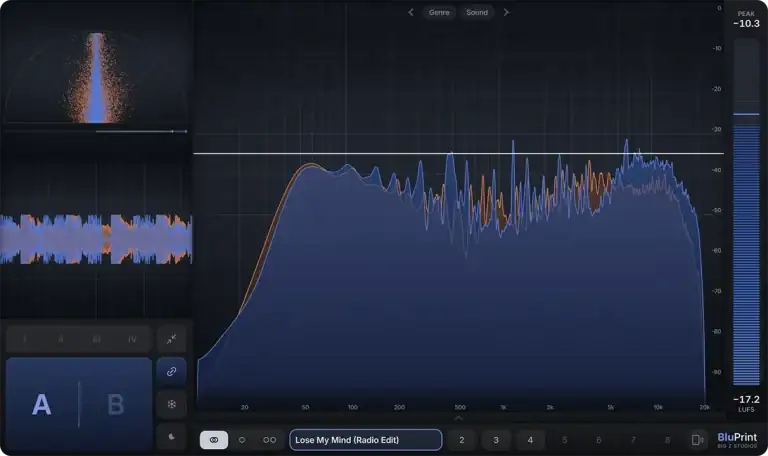Expand the panel with the up chevron
Viewport: 768px width, 456px height.
(x=458, y=418)
